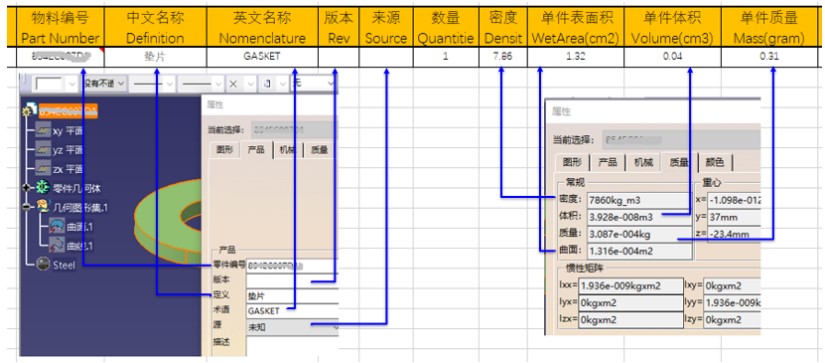Switch to 颜色 tab in right properties dialog

click(x=715, y=163)
